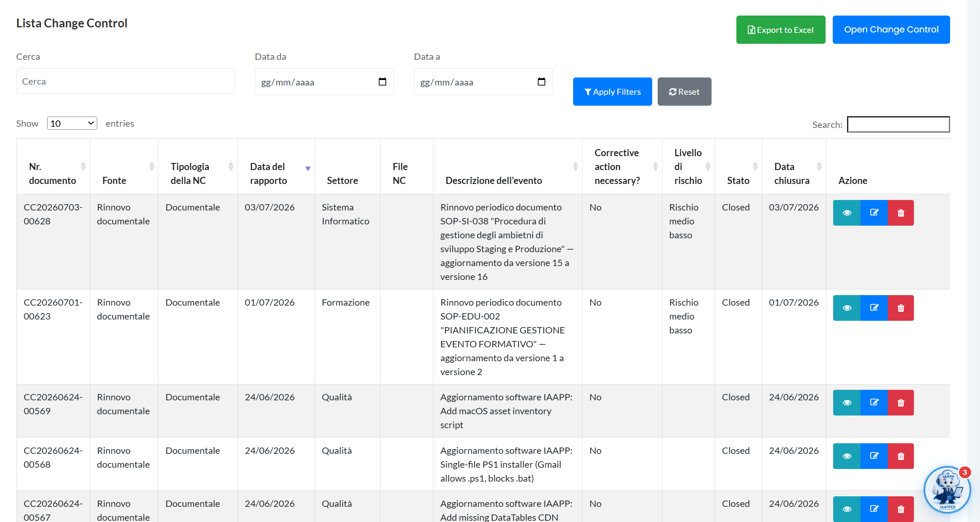Focus the table Search box
980x522 pixels.
coord(898,124)
